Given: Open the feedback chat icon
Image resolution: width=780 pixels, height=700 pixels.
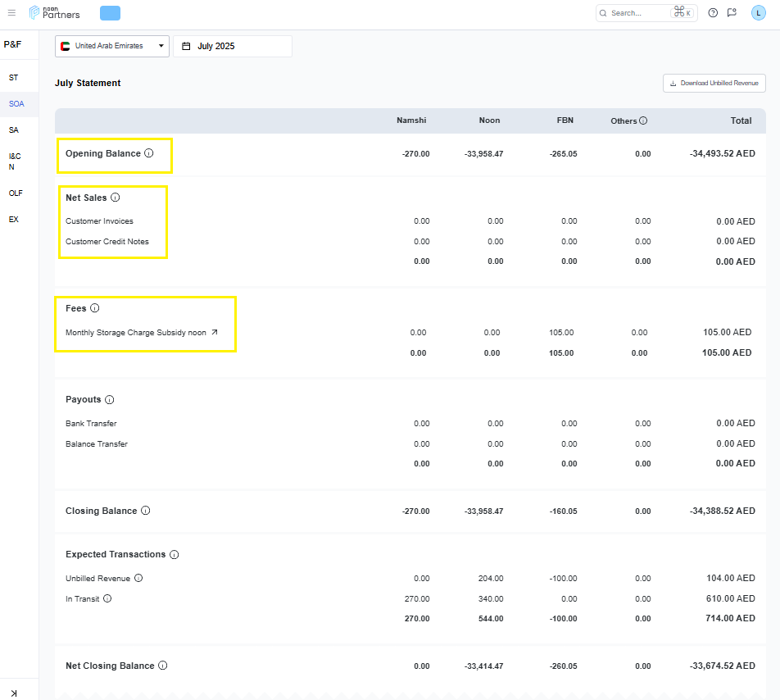Looking at the screenshot, I should pyautogui.click(x=732, y=13).
